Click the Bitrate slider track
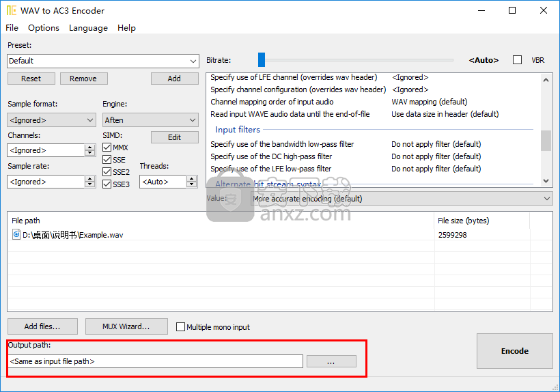 click(359, 60)
